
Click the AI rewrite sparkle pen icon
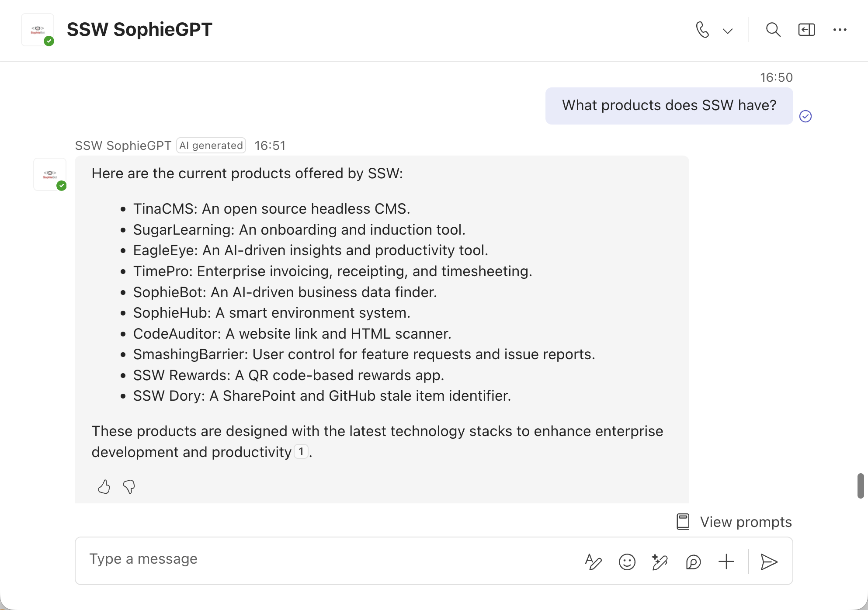(660, 562)
